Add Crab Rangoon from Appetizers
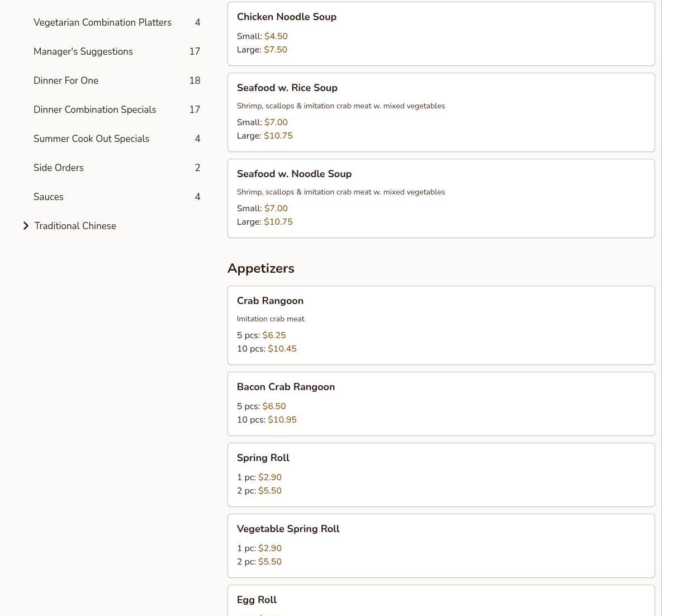 440,325
